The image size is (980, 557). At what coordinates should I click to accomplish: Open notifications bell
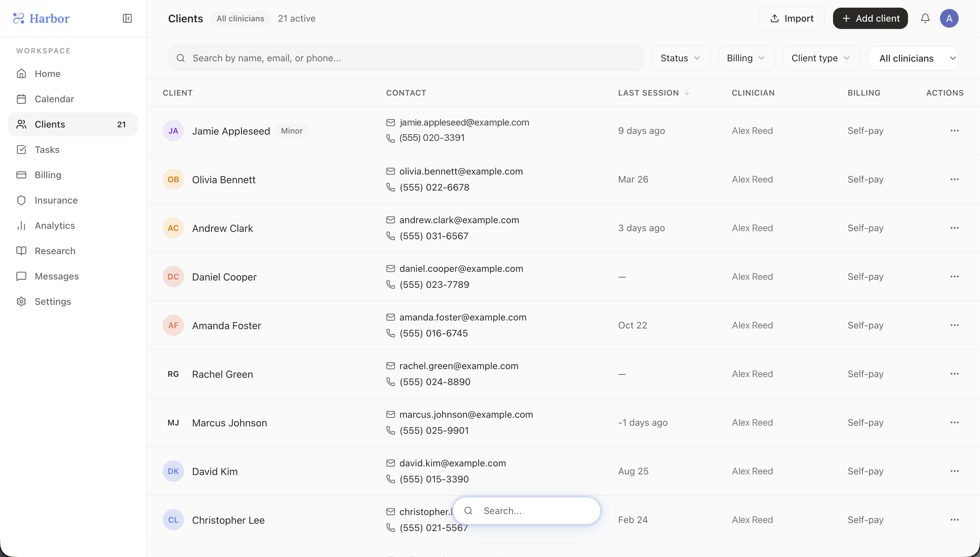tap(925, 18)
